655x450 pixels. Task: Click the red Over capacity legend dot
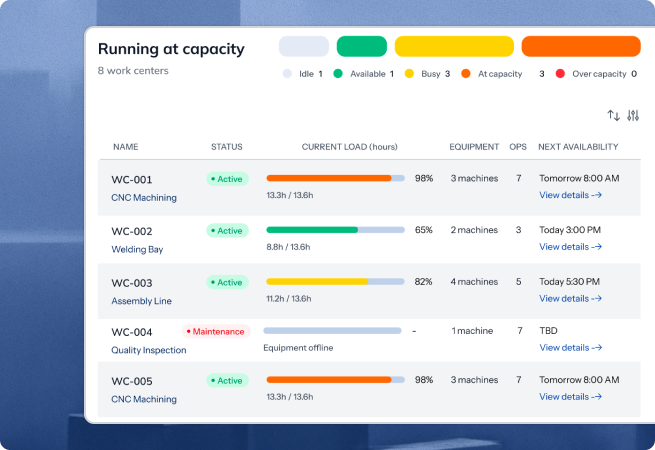560,74
